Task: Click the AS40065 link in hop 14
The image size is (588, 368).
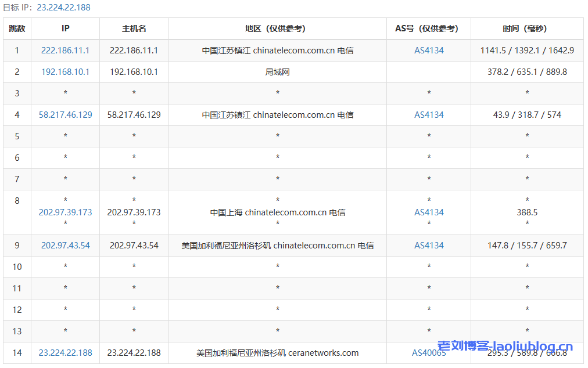Action: [x=429, y=353]
